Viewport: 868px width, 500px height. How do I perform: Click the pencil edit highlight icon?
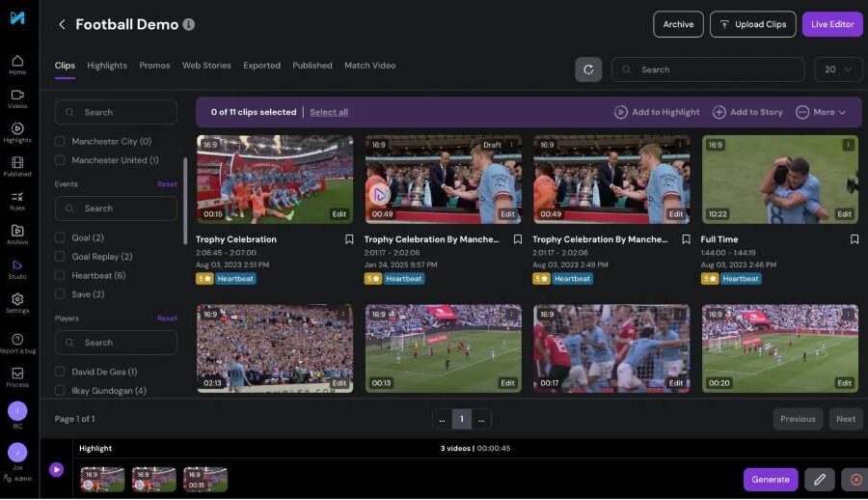819,479
